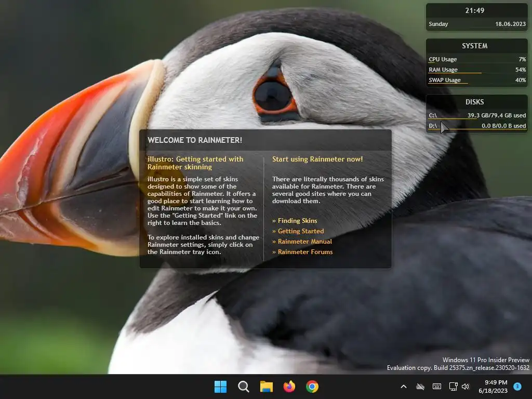Click the volume speaker tray icon
The width and height of the screenshot is (532, 399).
point(465,387)
